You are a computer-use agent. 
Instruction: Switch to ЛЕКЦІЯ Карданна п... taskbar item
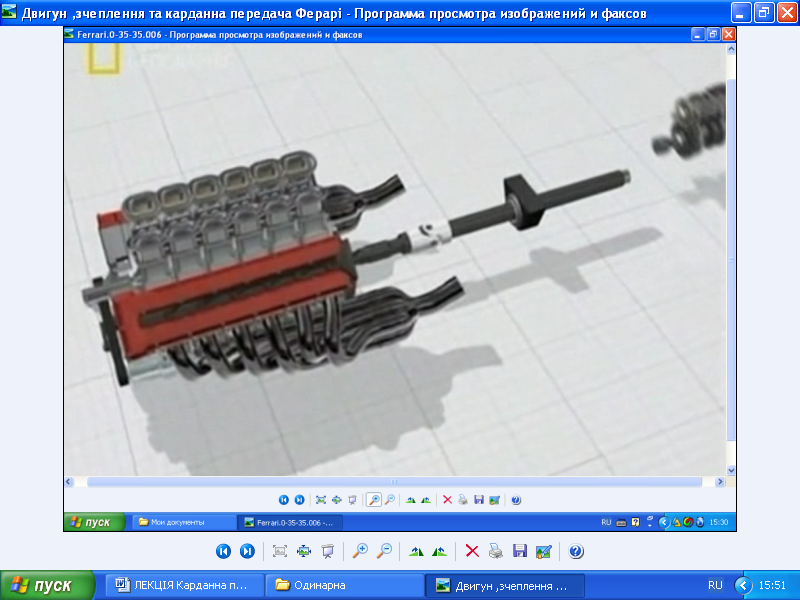(185, 585)
